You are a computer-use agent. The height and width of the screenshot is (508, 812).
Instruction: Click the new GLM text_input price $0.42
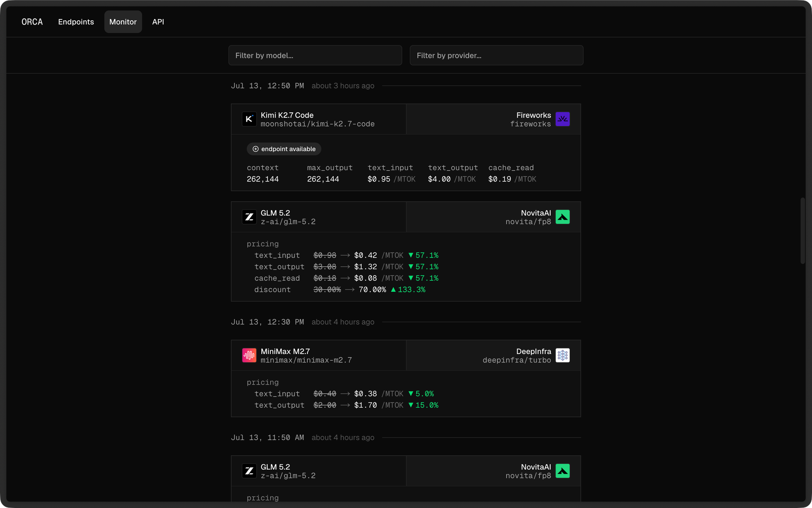(366, 256)
